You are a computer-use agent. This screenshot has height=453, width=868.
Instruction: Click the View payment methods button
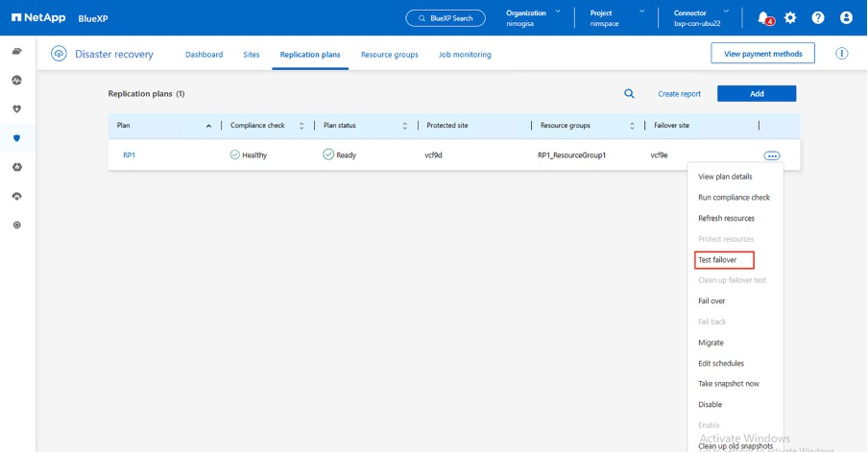click(762, 54)
